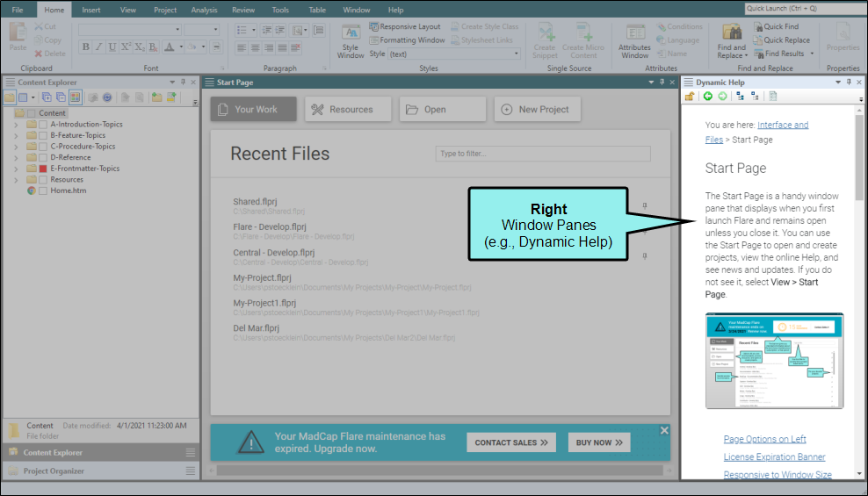Check the C-Procedure-Topics checkbox
Screen dimensions: 868x496
43,147
